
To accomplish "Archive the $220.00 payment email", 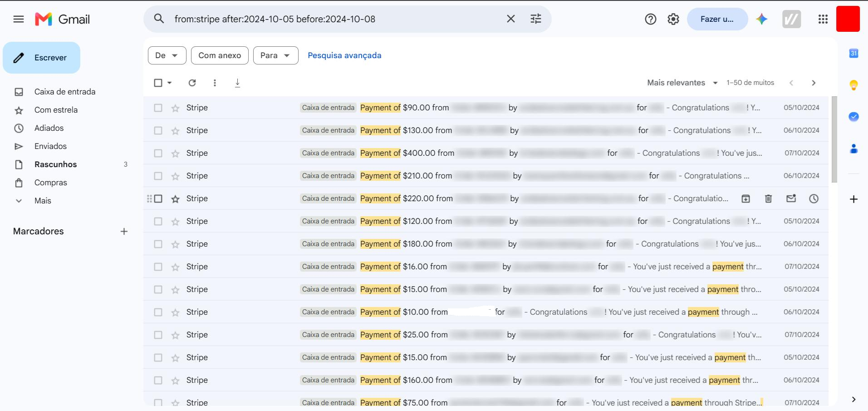I will (745, 198).
